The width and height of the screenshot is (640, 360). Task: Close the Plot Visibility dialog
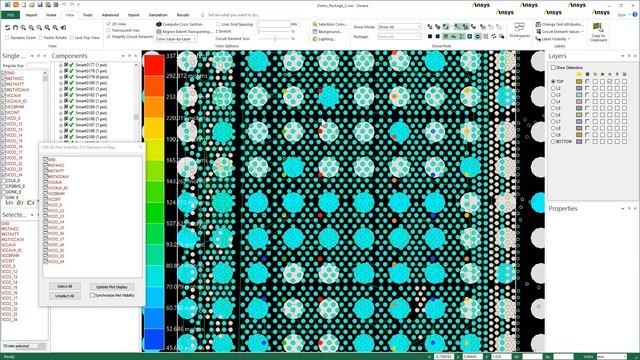tap(140, 147)
